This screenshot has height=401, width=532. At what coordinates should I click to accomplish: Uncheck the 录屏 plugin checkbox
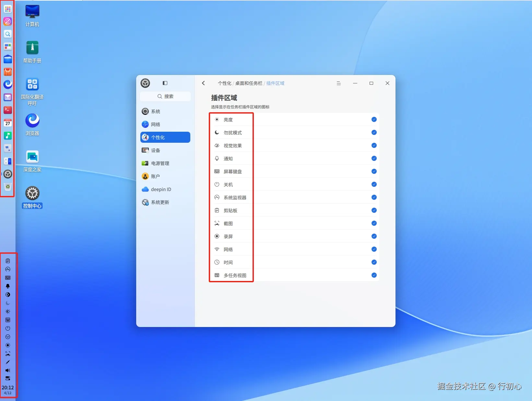pyautogui.click(x=374, y=236)
